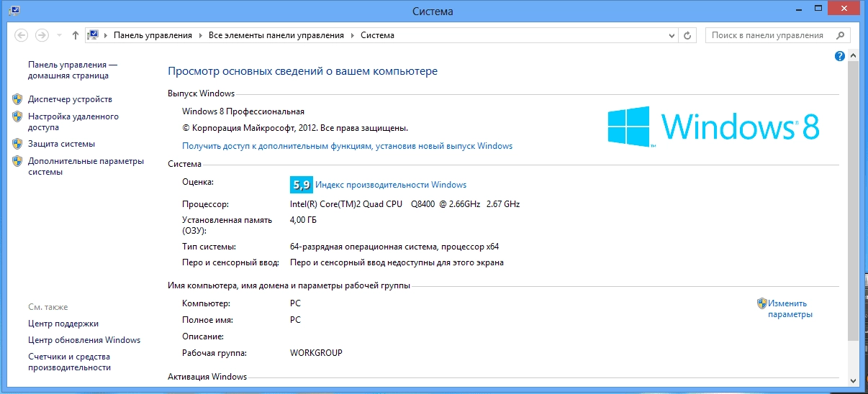Click the Выпуск Windows section heading
Viewport: 868px width, 394px height.
tap(202, 93)
